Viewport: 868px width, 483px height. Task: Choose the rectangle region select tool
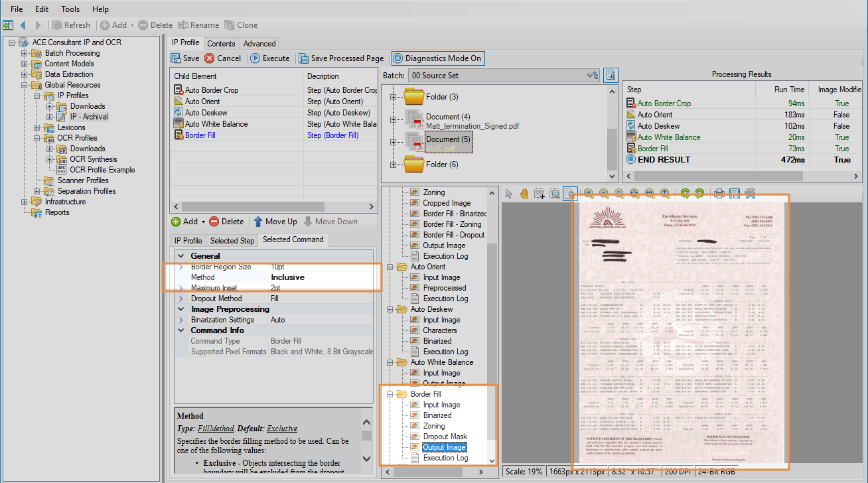540,194
